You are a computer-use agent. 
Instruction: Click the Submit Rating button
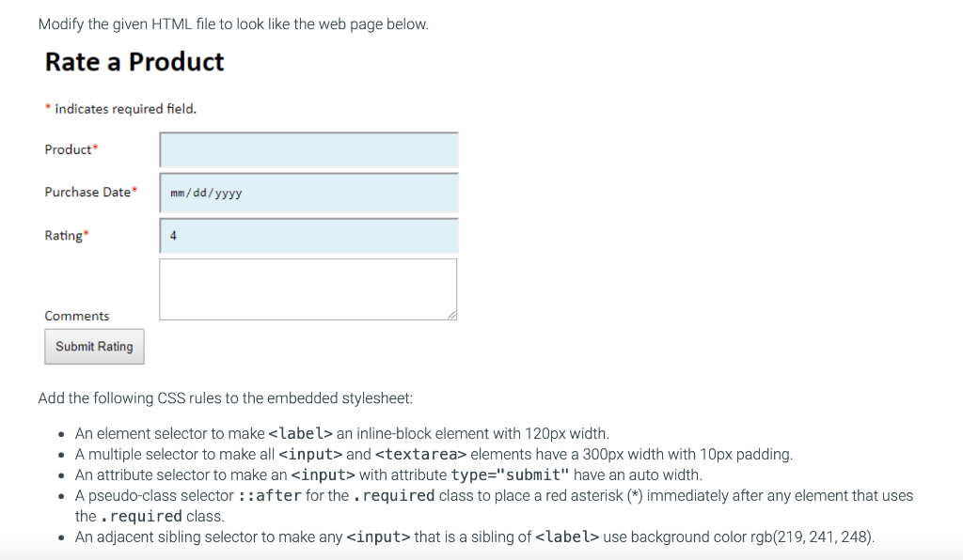pos(95,347)
